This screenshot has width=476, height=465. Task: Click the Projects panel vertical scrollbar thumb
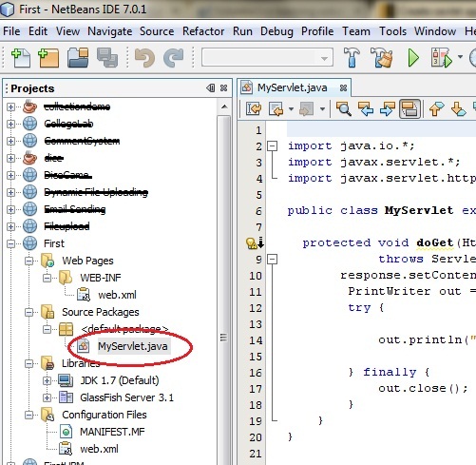(223, 338)
